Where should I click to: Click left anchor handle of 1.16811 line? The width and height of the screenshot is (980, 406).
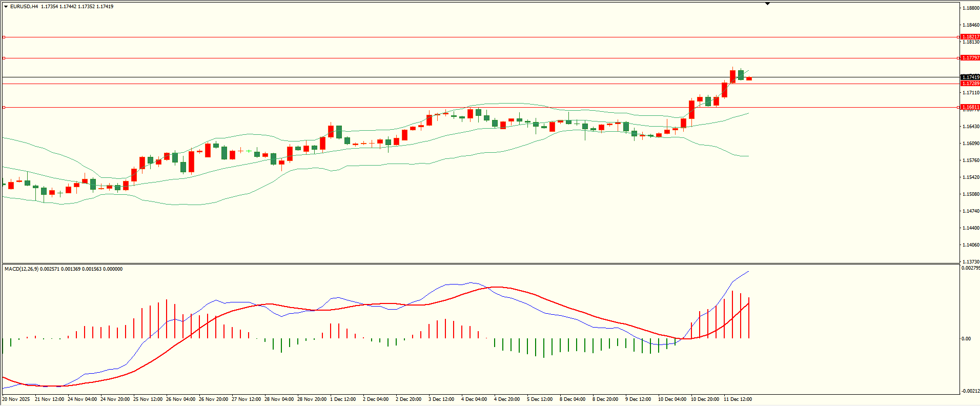tap(4, 107)
